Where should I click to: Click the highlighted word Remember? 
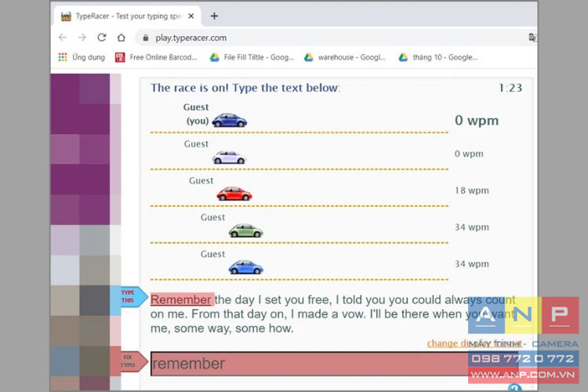(182, 299)
